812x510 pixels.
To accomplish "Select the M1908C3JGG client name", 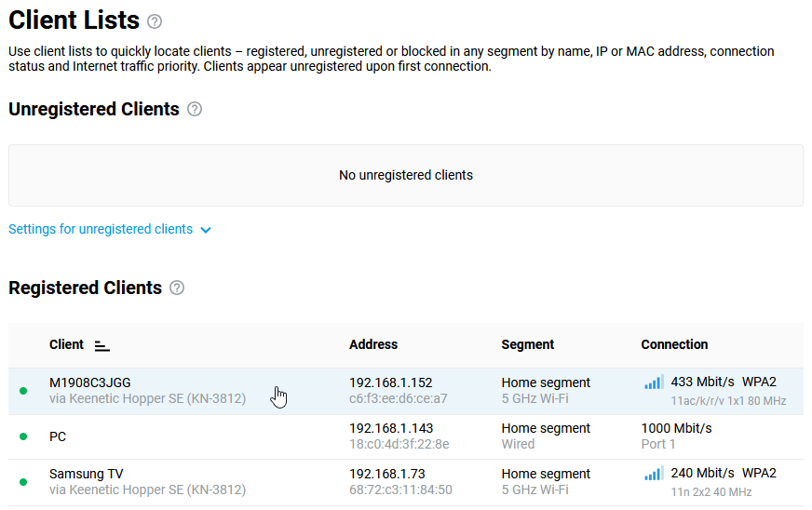I will [90, 382].
